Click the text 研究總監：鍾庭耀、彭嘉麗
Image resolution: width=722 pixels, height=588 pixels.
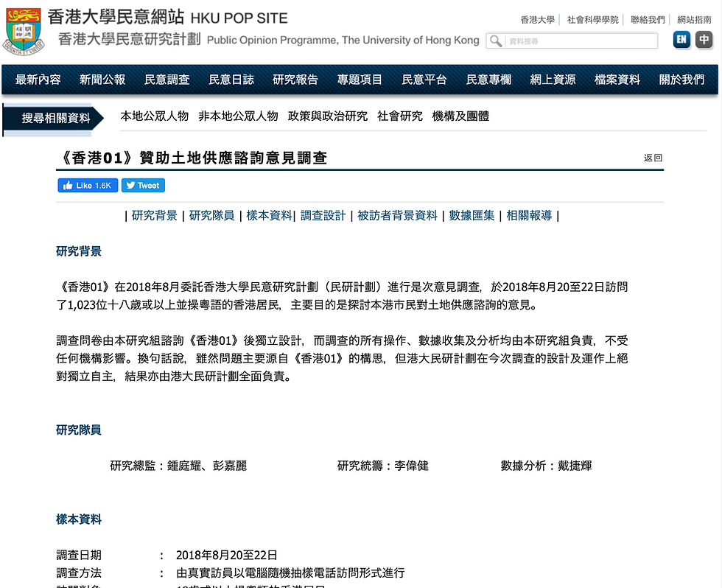click(178, 466)
